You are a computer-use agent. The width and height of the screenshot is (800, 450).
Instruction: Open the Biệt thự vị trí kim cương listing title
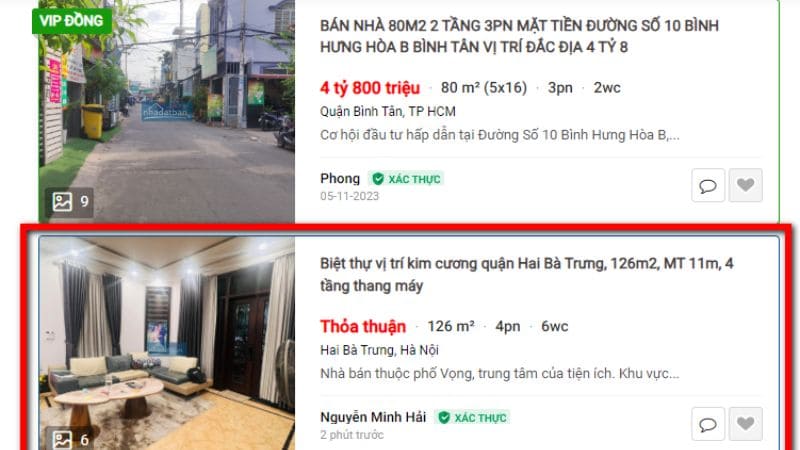pyautogui.click(x=526, y=274)
